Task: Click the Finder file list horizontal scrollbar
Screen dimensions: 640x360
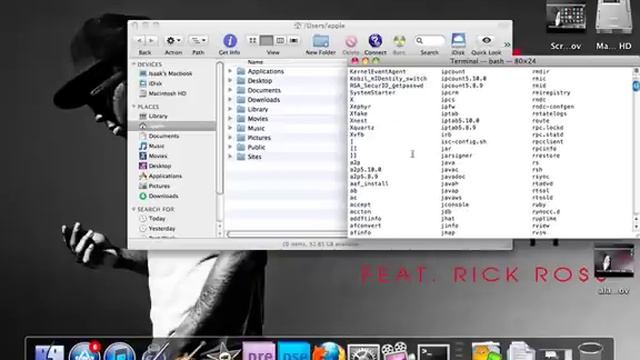Action: click(x=287, y=234)
